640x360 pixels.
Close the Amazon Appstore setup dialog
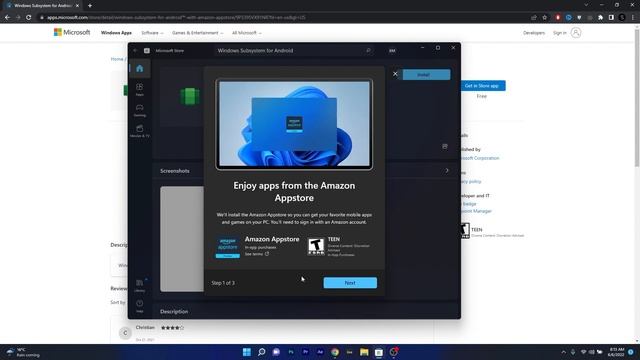395,74
